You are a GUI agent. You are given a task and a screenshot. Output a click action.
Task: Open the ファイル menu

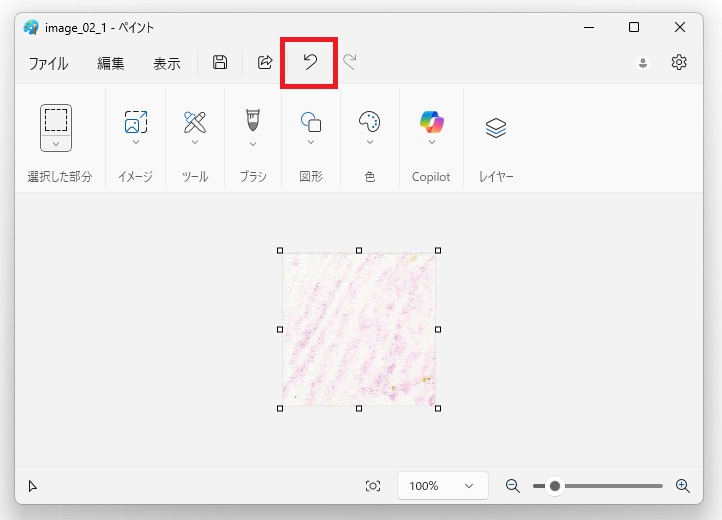click(48, 63)
